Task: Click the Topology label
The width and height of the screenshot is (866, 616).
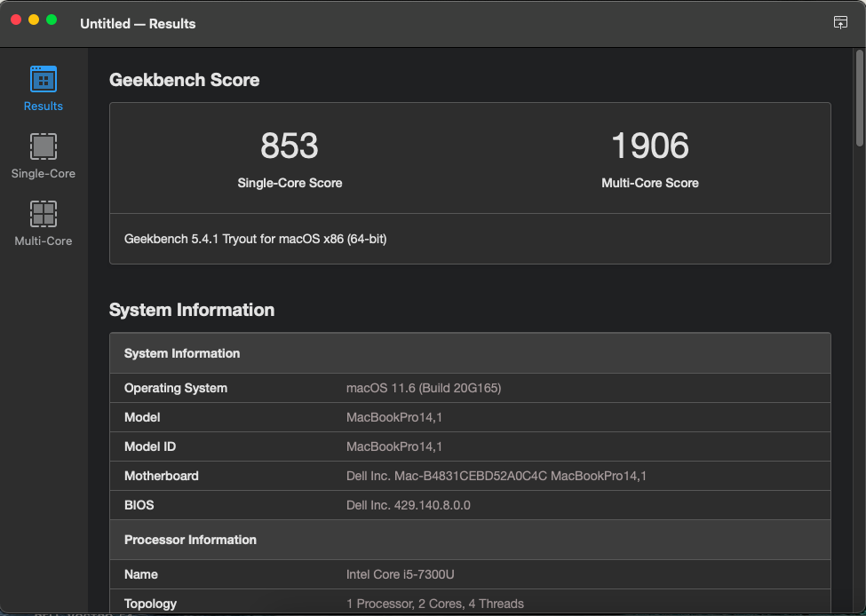Action: (150, 604)
